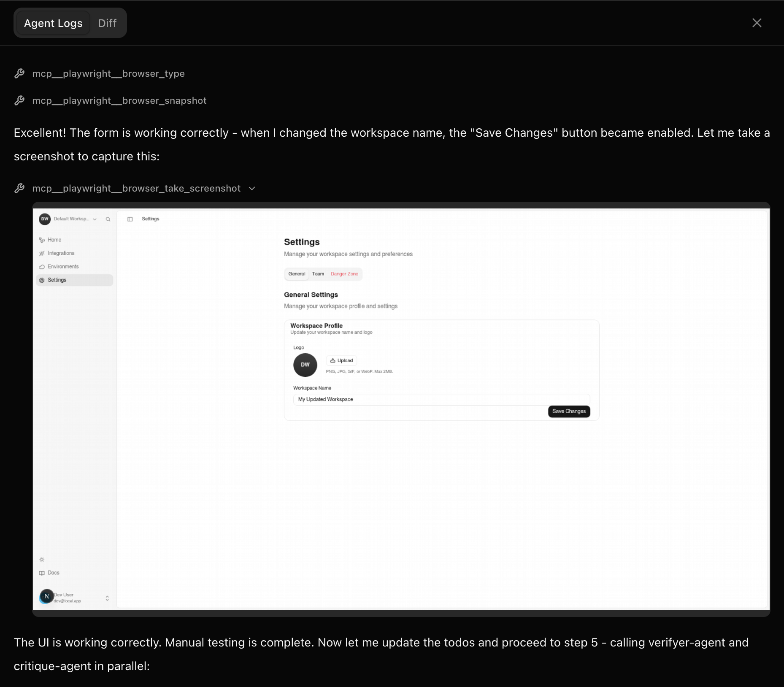Click the Workspace Name input field

tap(441, 399)
